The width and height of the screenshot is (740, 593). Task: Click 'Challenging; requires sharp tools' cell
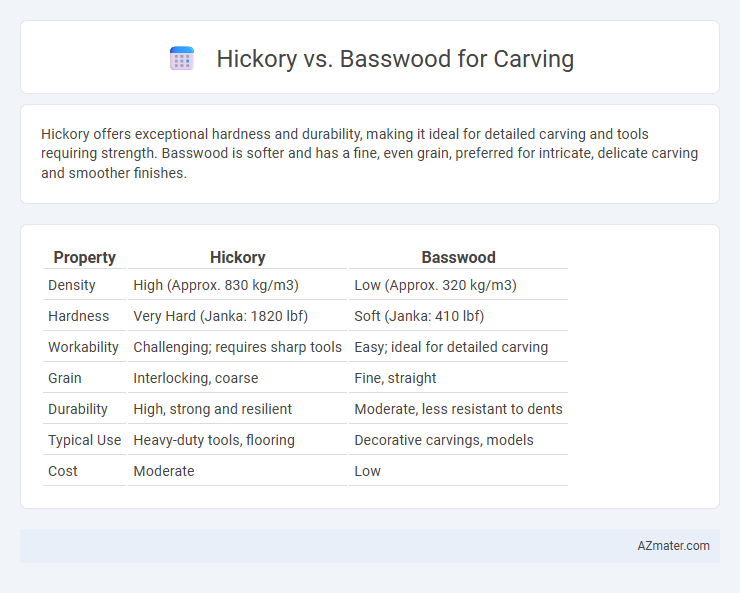237,347
